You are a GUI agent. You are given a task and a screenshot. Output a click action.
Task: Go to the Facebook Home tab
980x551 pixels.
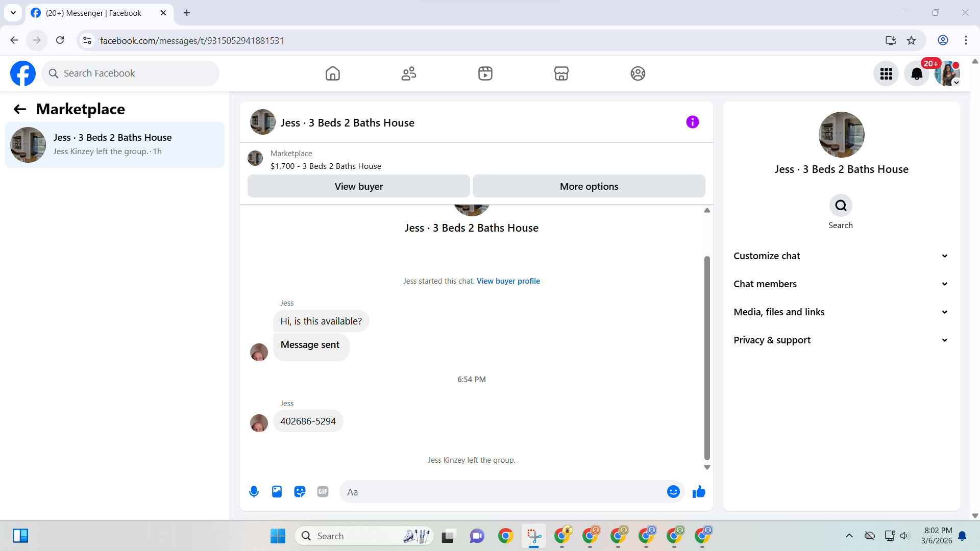332,73
